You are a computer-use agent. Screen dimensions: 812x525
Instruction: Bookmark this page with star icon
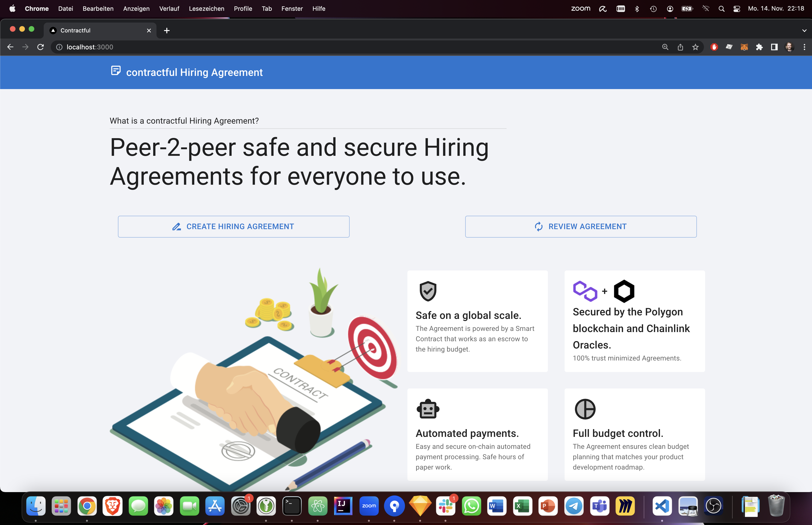coord(695,47)
